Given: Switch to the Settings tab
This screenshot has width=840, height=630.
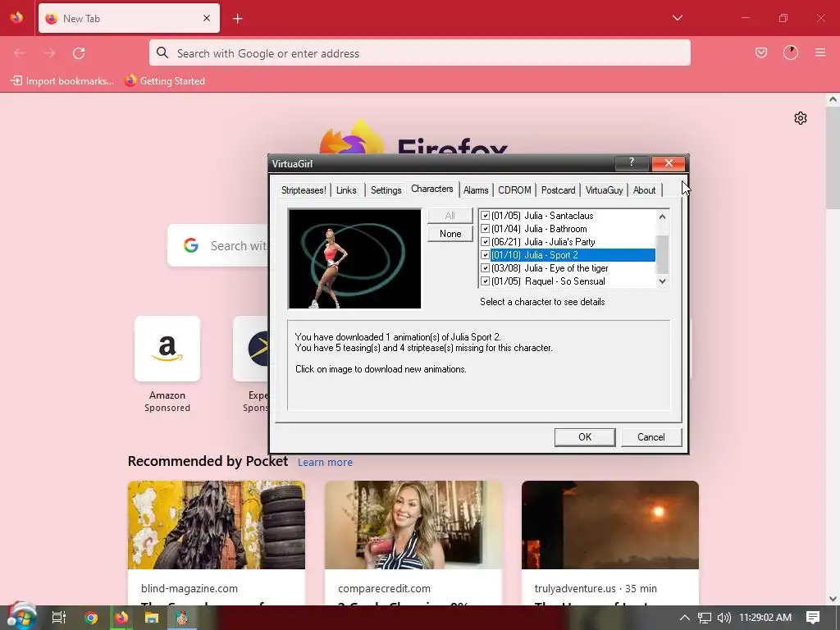Looking at the screenshot, I should [x=386, y=190].
